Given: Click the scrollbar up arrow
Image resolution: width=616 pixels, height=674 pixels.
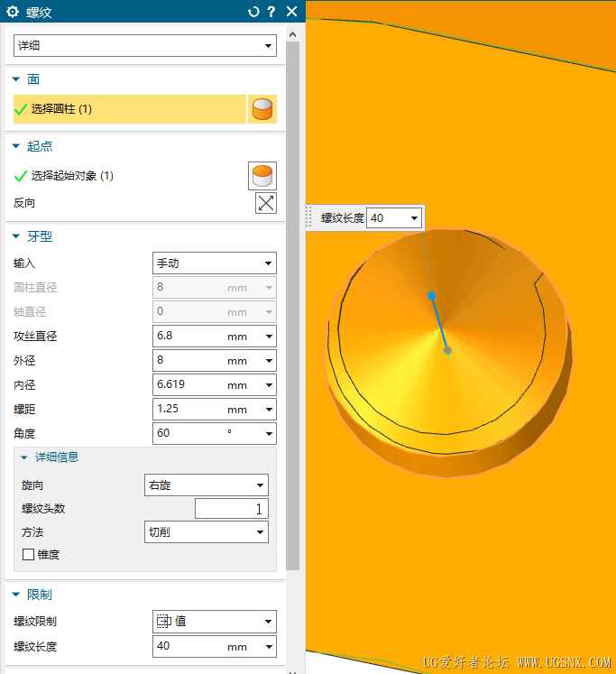Looking at the screenshot, I should (293, 34).
